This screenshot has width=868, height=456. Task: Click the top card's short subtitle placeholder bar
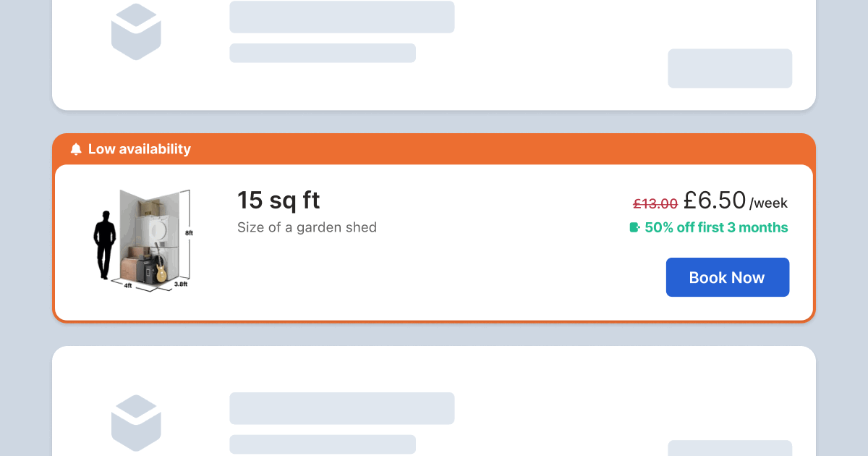click(x=323, y=53)
